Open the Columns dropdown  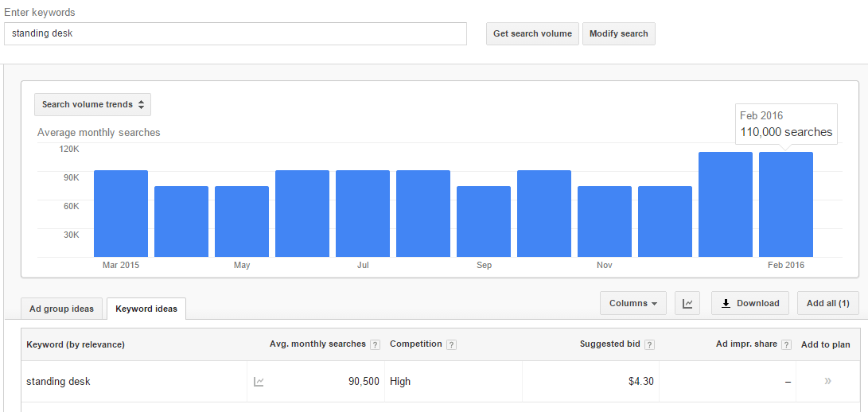pyautogui.click(x=633, y=304)
